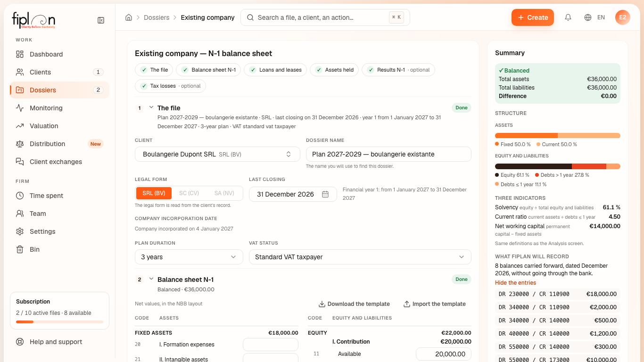
Task: Open the Client selector dropdown
Action: pos(217,154)
